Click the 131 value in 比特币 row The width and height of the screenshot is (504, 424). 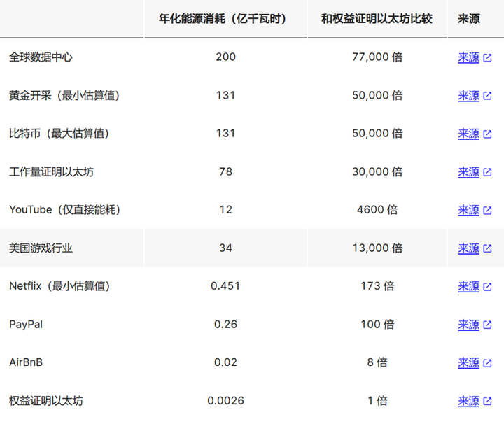click(x=225, y=134)
